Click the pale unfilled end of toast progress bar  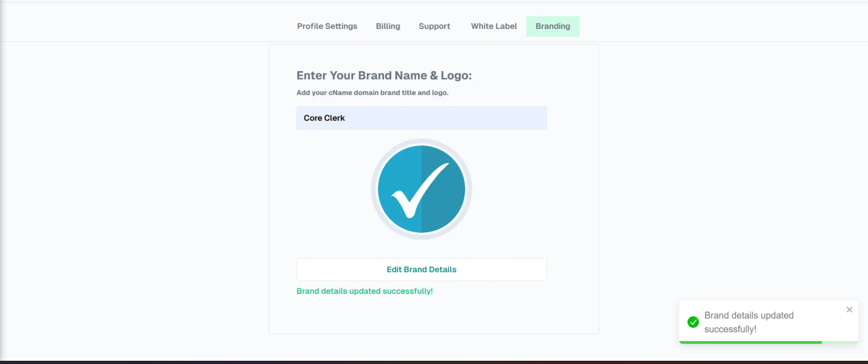[840, 342]
